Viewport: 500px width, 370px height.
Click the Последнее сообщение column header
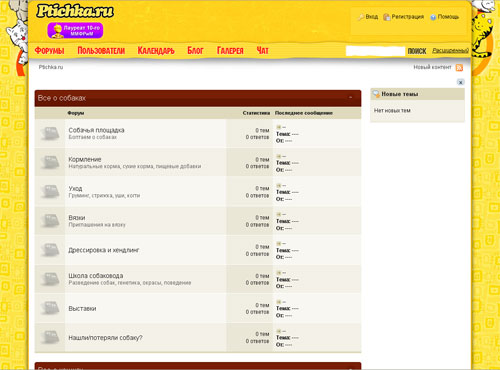pyautogui.click(x=304, y=113)
